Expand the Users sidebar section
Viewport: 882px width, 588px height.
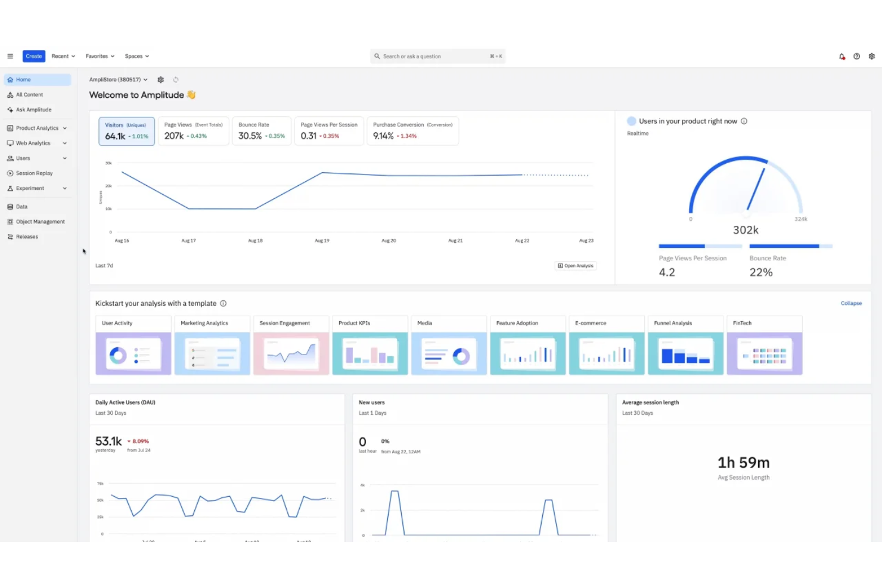tap(38, 158)
